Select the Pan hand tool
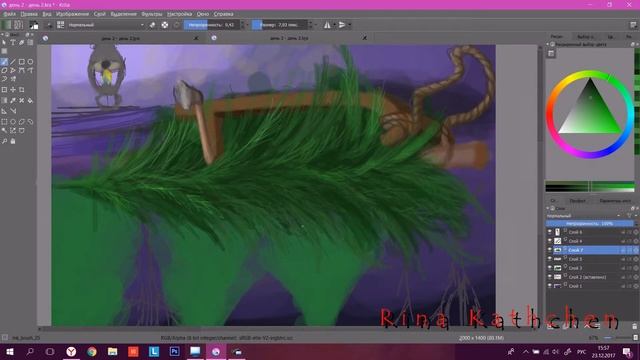Screen dimensions: 640x360 pyautogui.click(x=13, y=141)
